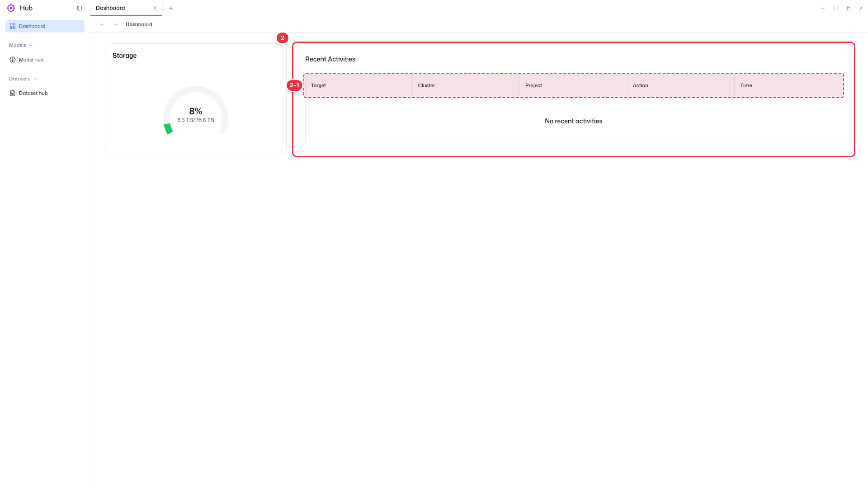The image size is (868, 488).
Task: Click the window restore icon
Action: 848,8
